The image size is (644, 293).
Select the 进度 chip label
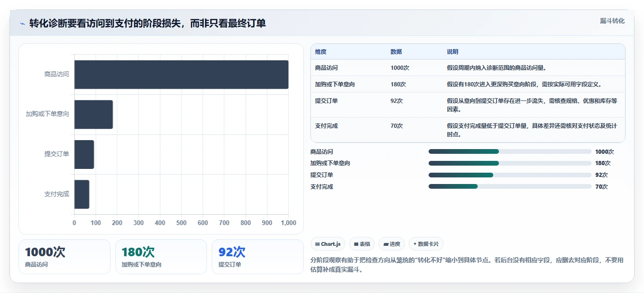pos(395,244)
